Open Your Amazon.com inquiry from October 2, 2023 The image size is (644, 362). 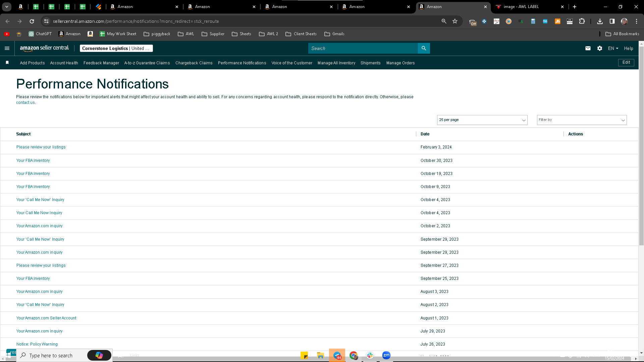(x=39, y=226)
